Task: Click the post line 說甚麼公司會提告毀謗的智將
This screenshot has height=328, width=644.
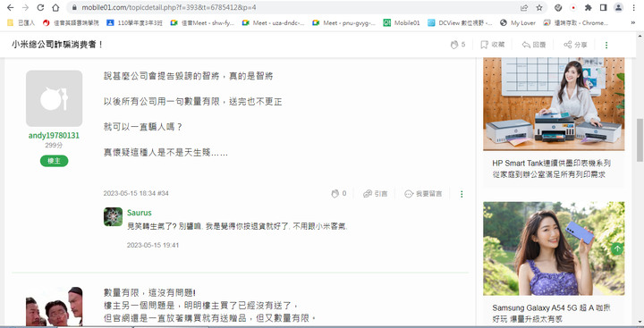Action: click(x=188, y=76)
